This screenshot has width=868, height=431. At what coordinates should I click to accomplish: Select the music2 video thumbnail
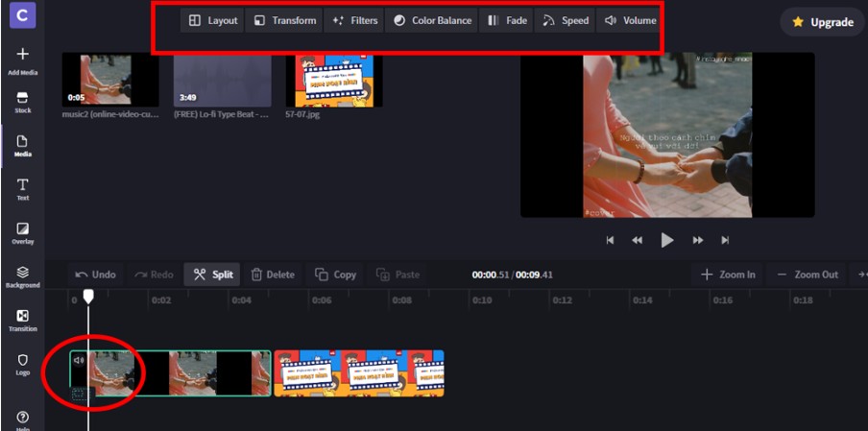tap(110, 80)
